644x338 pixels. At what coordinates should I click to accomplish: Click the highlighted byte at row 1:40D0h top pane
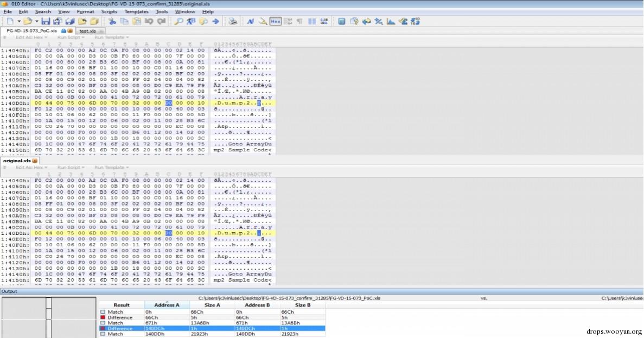click(x=169, y=103)
